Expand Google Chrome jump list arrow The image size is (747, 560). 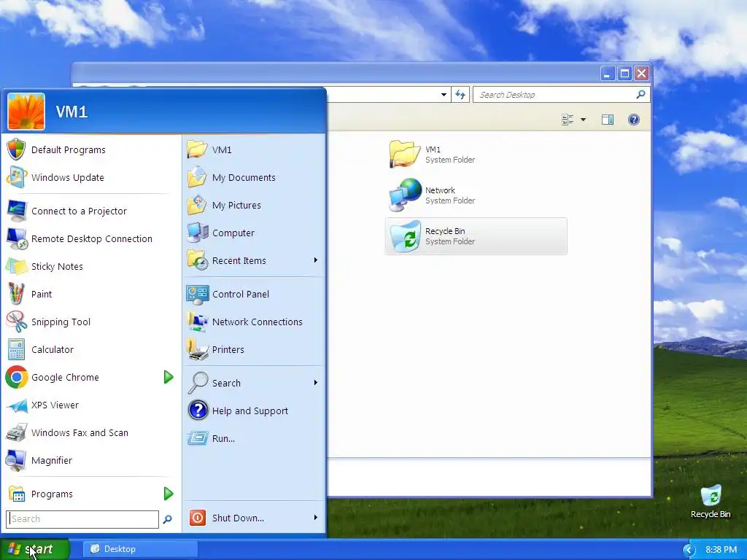pyautogui.click(x=169, y=377)
